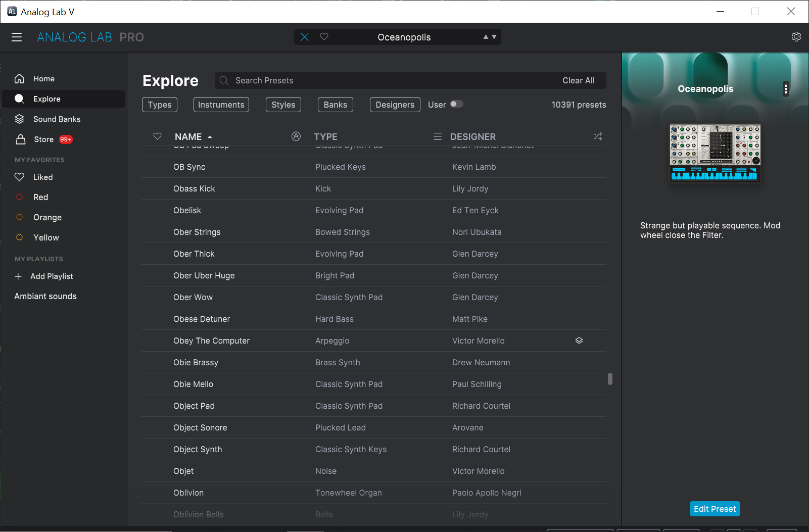Click the Arturia featured sort icon
Screen dimensions: 809x532
[x=296, y=136]
